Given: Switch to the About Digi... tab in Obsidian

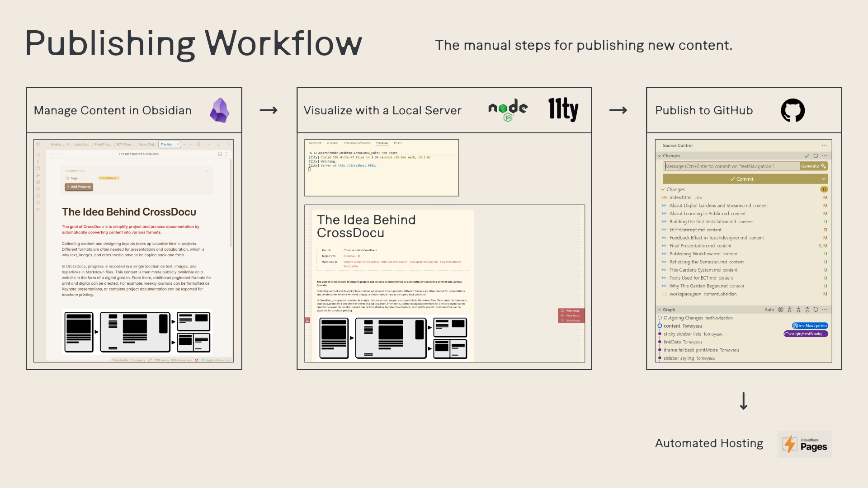Looking at the screenshot, I should (x=147, y=144).
